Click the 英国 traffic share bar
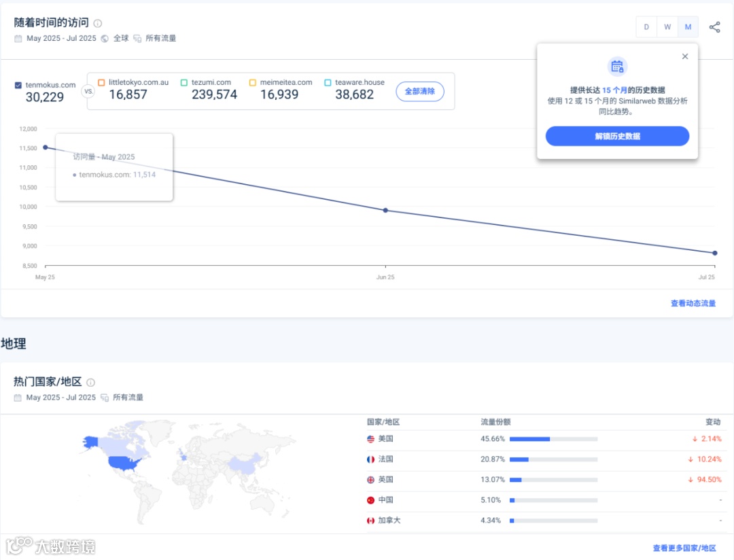The image size is (734, 560). (x=553, y=480)
